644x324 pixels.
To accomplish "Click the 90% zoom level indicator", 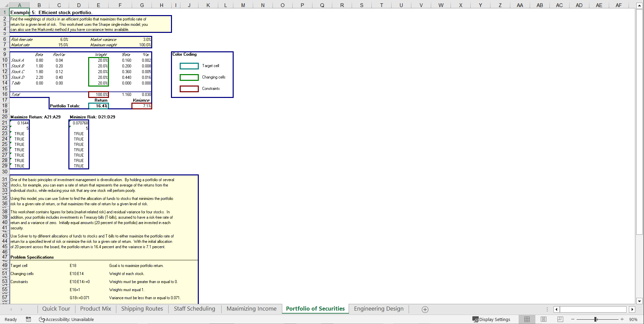I will click(x=634, y=319).
